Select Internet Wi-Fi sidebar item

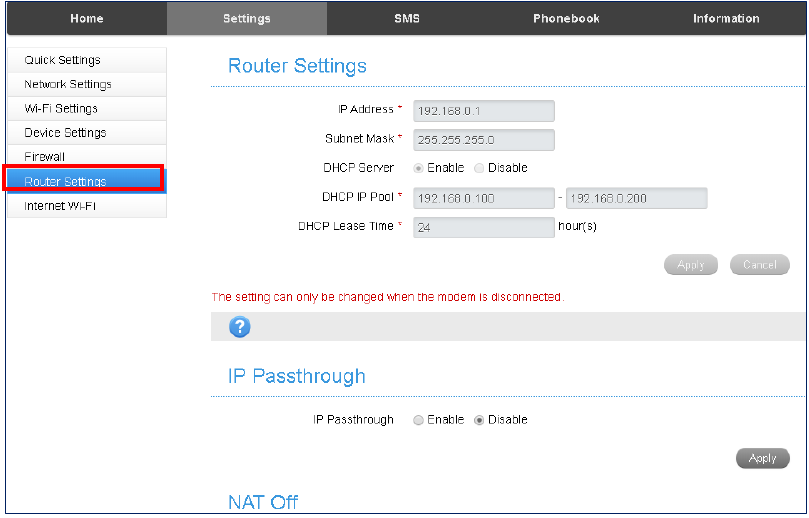pos(60,206)
